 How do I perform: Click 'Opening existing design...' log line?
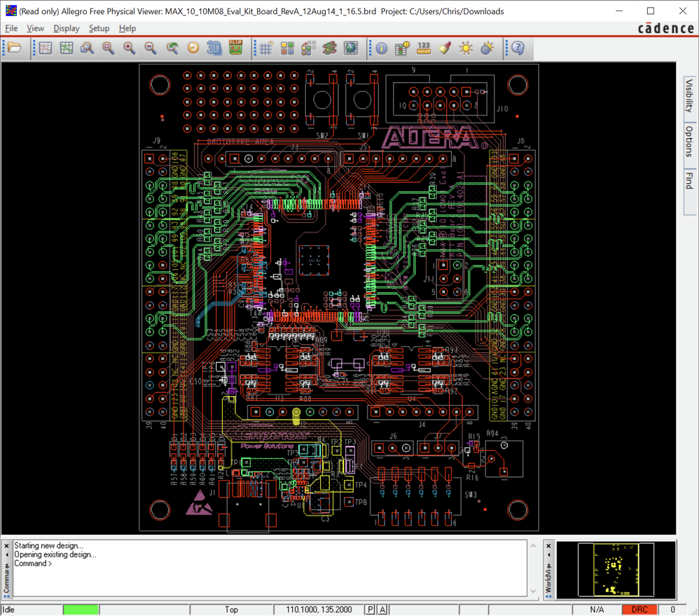pyautogui.click(x=55, y=554)
